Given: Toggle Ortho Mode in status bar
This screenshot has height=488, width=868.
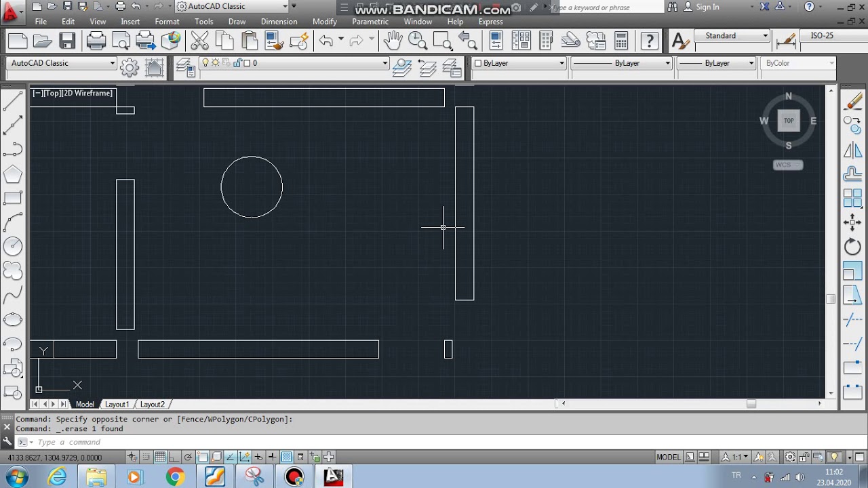Looking at the screenshot, I should (174, 457).
